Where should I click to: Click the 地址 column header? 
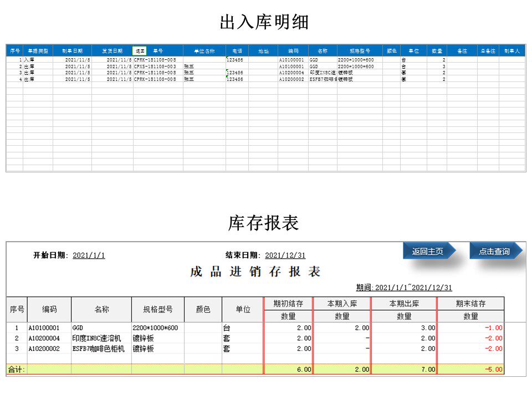[x=263, y=51]
